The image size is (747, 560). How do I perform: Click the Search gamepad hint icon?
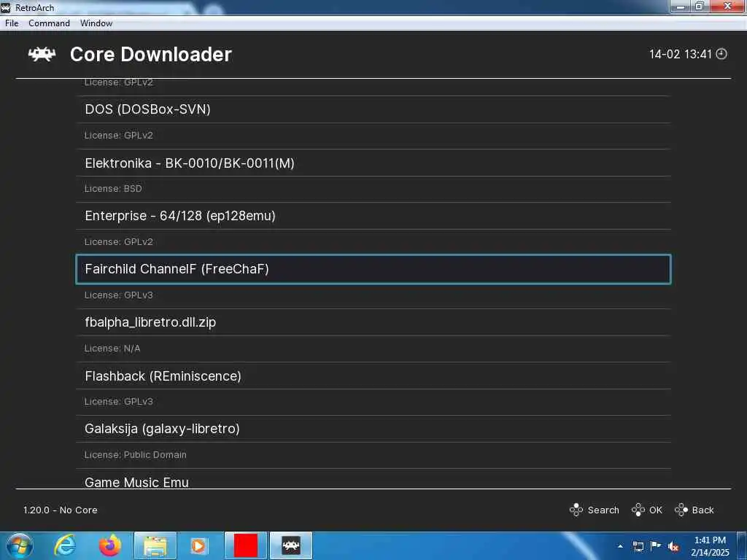coord(576,510)
